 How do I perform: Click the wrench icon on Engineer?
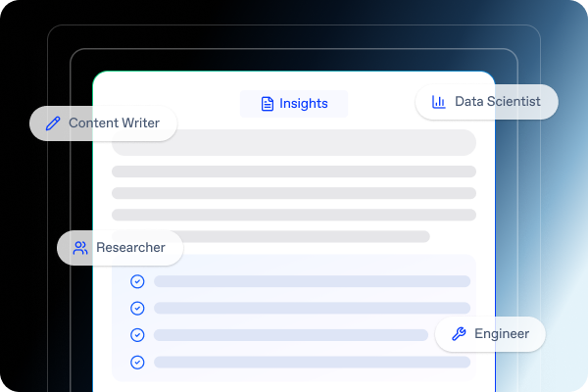[x=459, y=334]
